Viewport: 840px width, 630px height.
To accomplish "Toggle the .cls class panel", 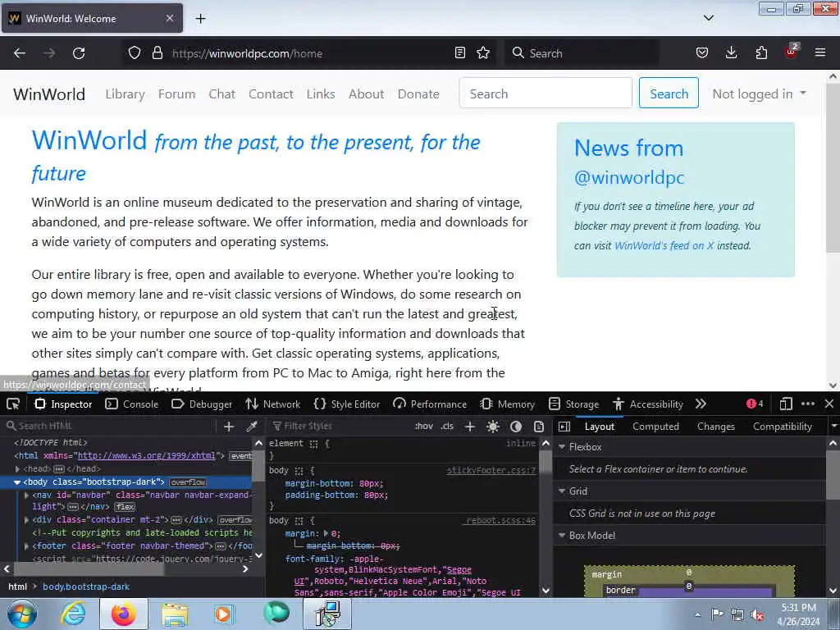I will (x=447, y=427).
